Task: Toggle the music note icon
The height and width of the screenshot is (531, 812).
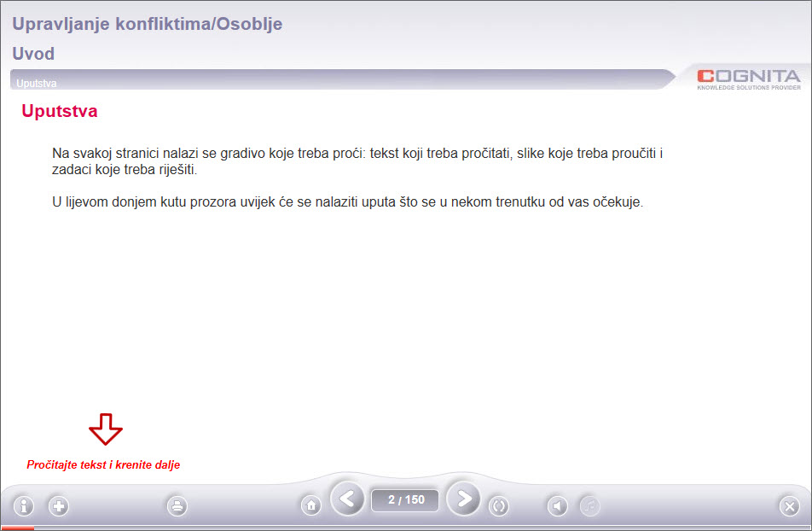Action: pos(590,506)
